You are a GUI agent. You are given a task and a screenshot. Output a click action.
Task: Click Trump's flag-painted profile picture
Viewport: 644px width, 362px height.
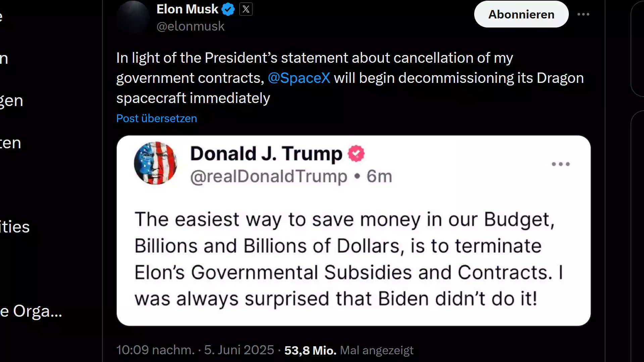[x=155, y=163]
